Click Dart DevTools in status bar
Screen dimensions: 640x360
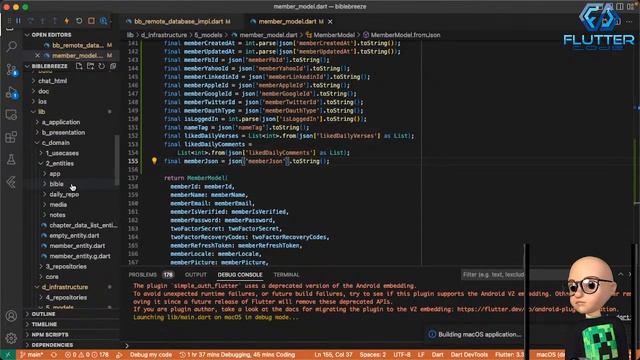(469, 355)
